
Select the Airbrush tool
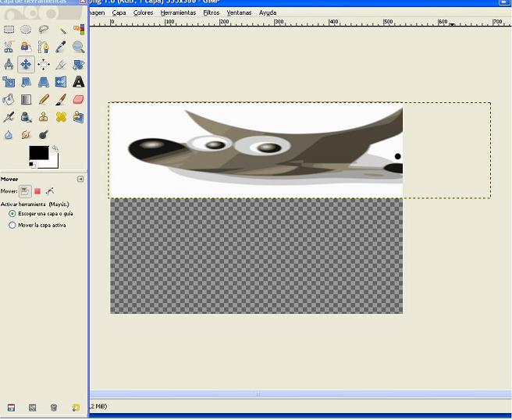9,117
